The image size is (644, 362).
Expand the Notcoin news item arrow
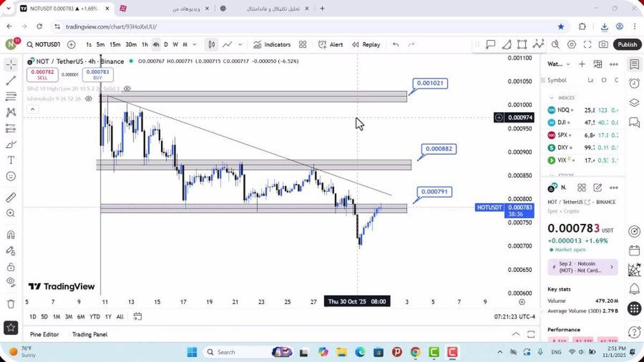[x=611, y=267]
